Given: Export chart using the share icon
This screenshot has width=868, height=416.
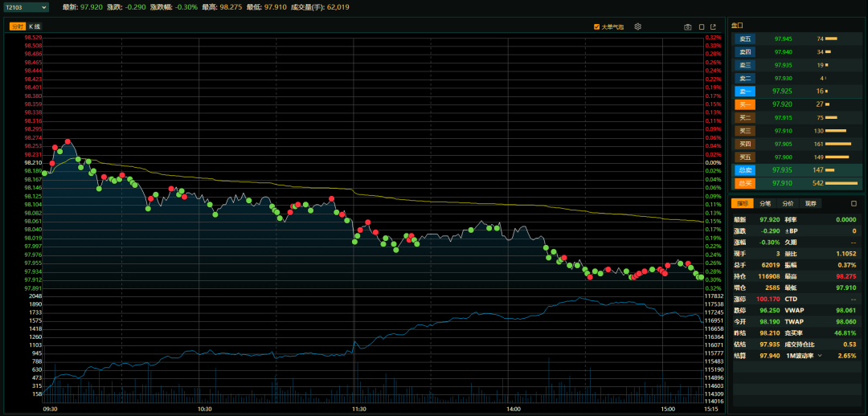Looking at the screenshot, I should 713,27.
